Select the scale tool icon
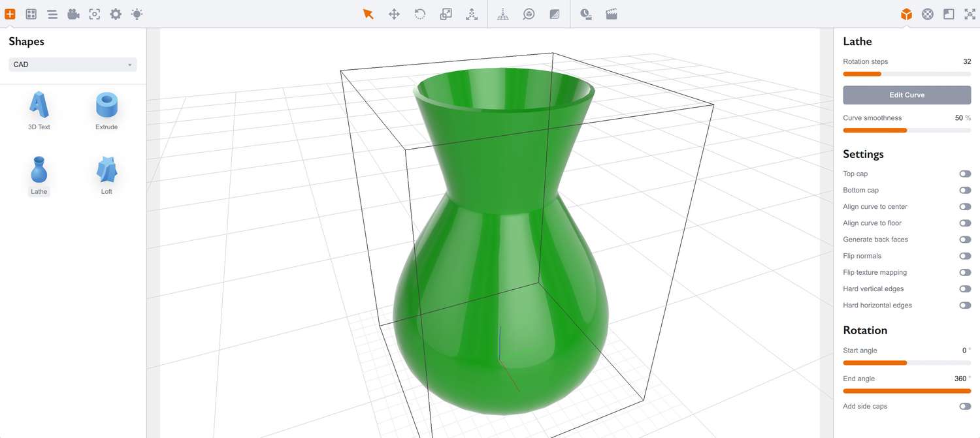980x438 pixels. point(446,14)
